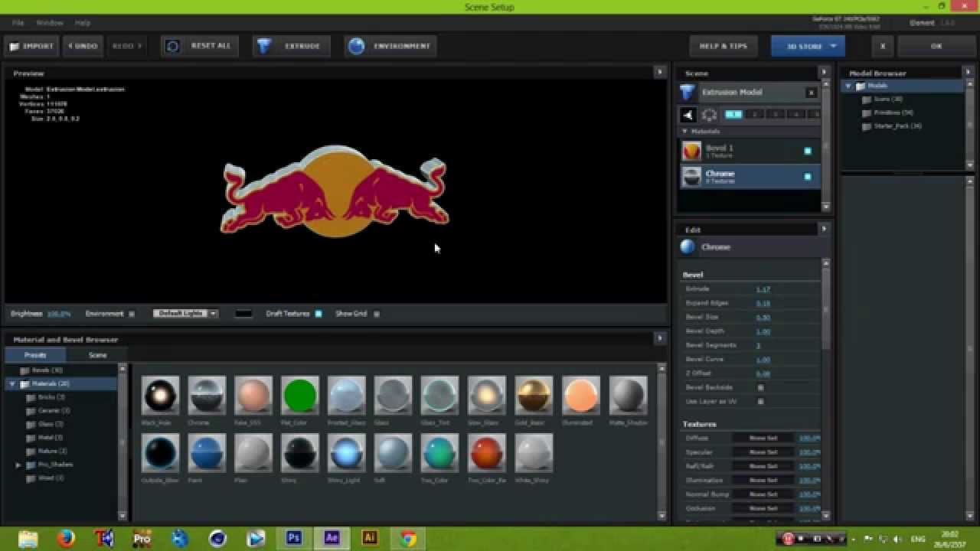Toggle the Use Layer as UV checkbox
This screenshot has height=551, width=980.
click(760, 401)
